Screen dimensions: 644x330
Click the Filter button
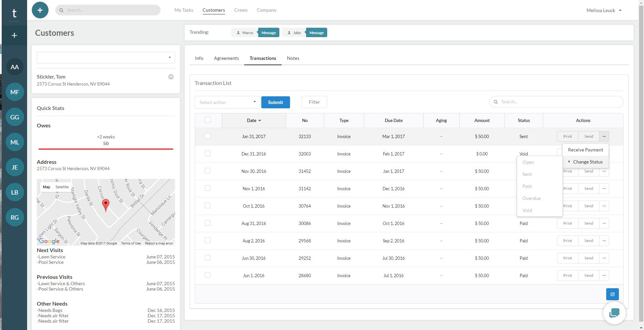coord(314,102)
